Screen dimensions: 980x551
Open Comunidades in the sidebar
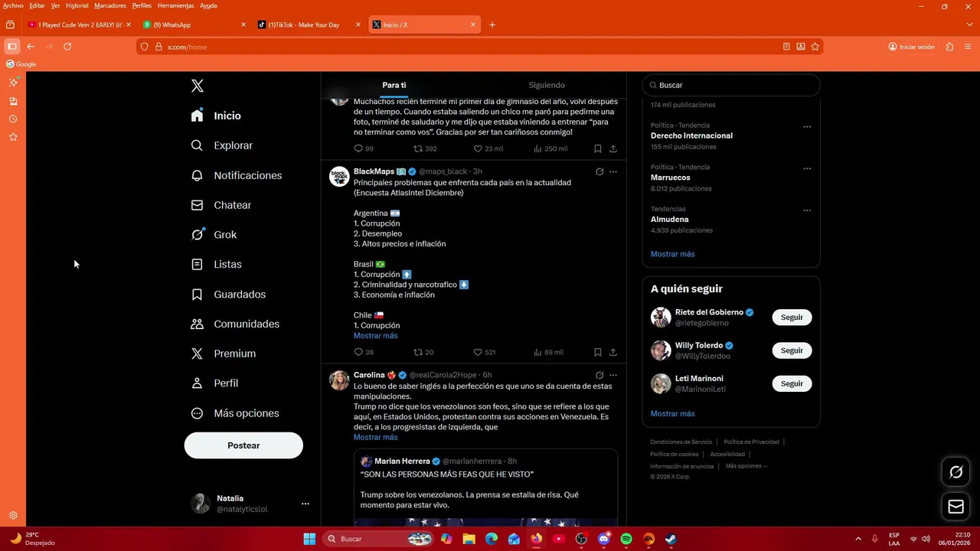click(x=235, y=324)
